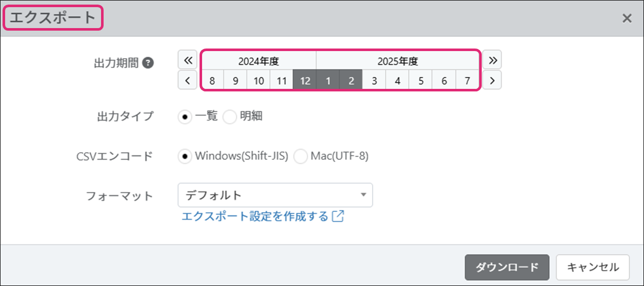
Task: Choose Windows(Shift-JIS) CSV encoding
Action: (185, 156)
